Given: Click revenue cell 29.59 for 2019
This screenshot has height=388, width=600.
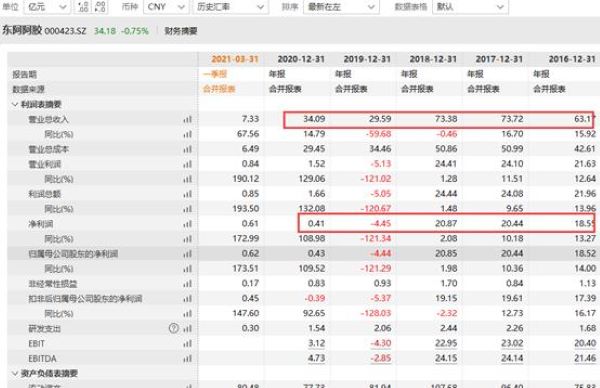Looking at the screenshot, I should (380, 119).
